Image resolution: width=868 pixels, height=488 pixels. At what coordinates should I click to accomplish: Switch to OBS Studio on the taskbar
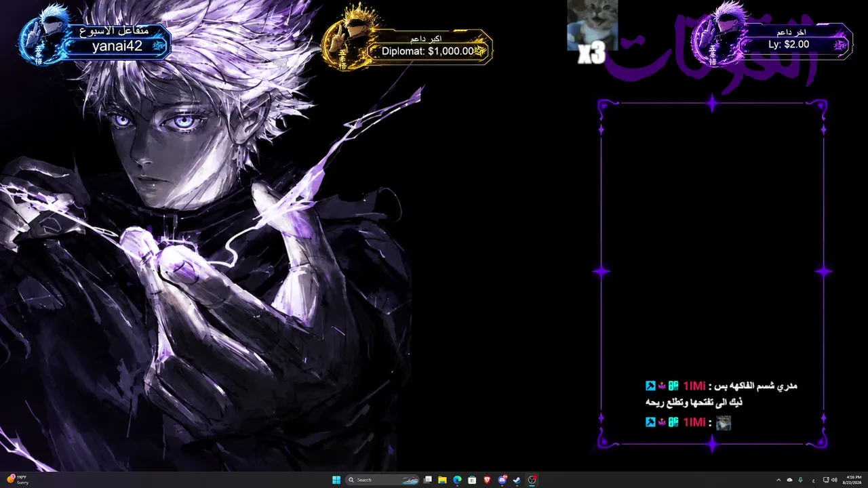pos(532,480)
